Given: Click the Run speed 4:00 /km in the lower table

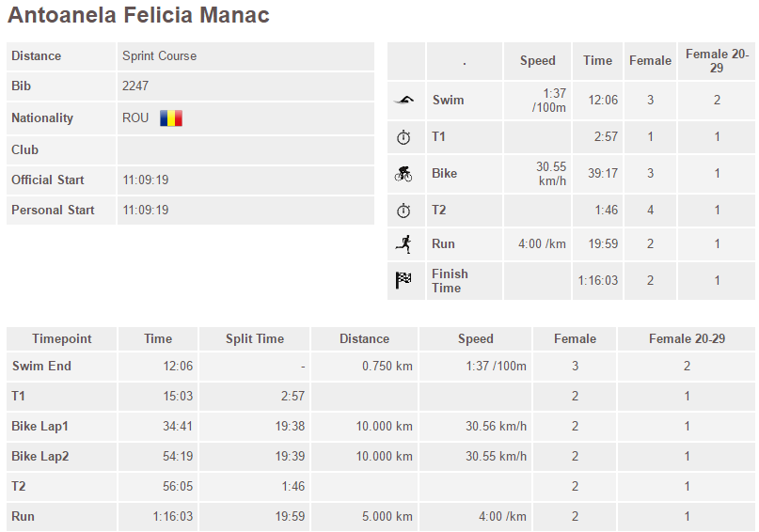Looking at the screenshot, I should click(502, 517).
